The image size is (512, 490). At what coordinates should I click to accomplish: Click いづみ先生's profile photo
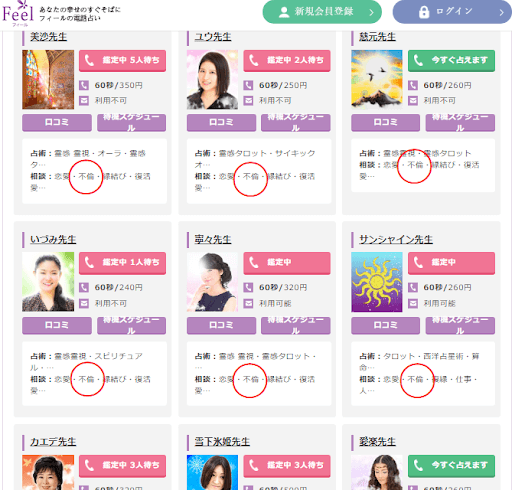point(48,282)
